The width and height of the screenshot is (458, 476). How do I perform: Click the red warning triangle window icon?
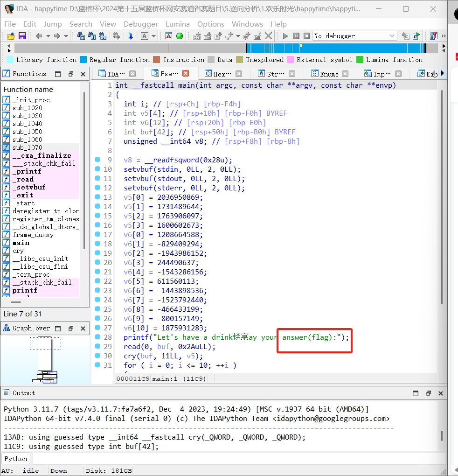169,36
